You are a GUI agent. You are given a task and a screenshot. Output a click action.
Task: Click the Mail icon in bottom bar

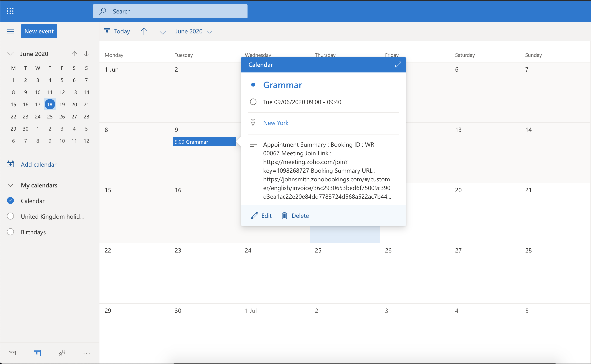click(x=12, y=353)
